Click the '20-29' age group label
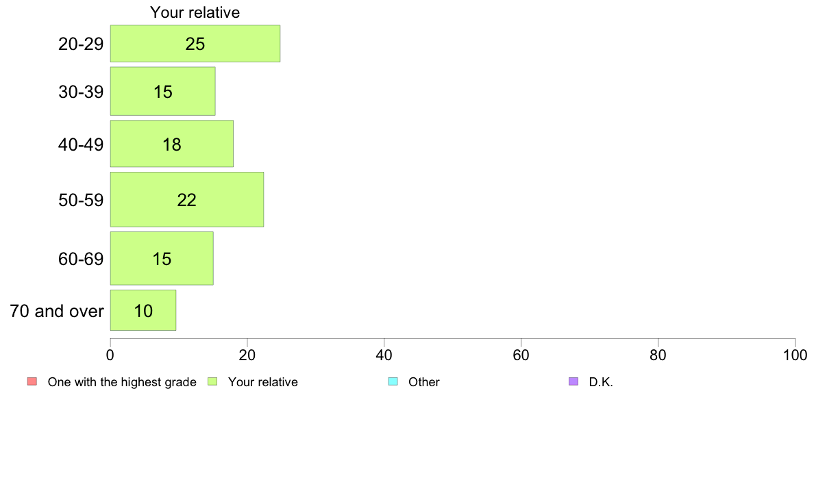 coord(81,44)
